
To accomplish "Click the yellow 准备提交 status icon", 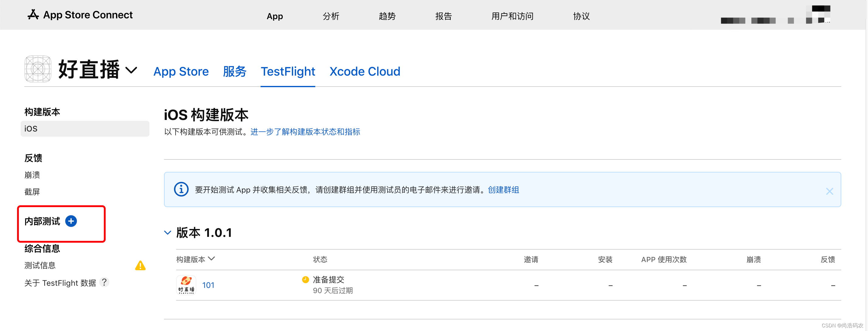I will point(305,279).
